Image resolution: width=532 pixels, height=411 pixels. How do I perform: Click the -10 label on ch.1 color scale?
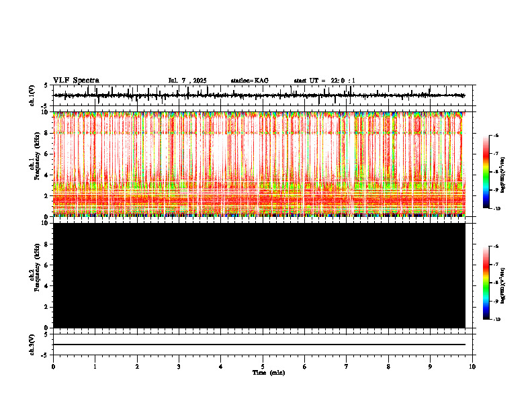coord(496,209)
